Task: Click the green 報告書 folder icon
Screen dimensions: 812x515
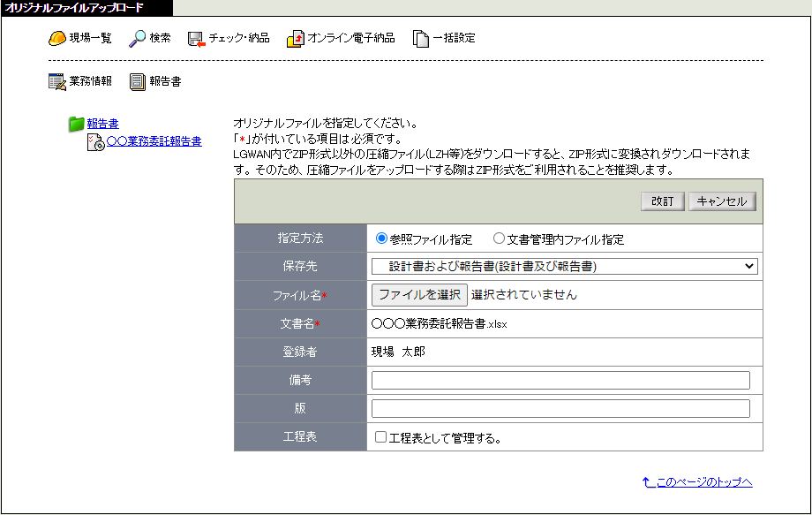Action: tap(77, 124)
